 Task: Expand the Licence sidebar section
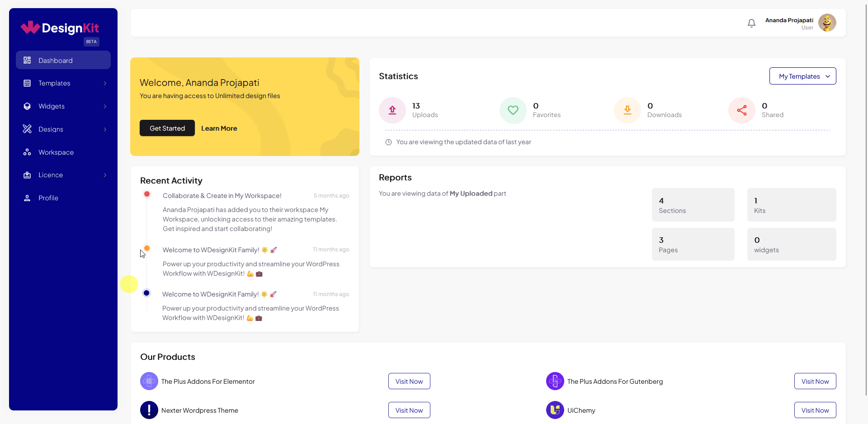pos(63,175)
